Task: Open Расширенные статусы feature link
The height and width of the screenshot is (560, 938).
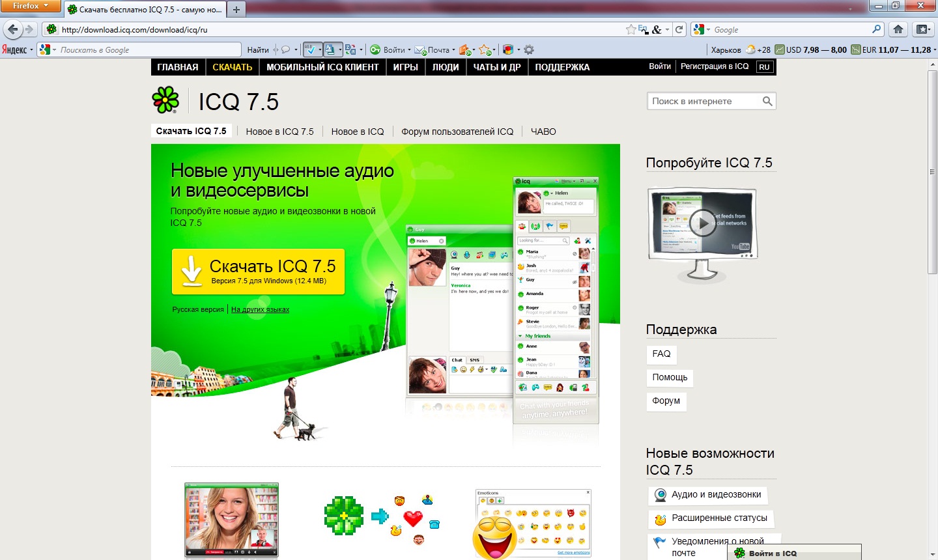Action: (x=711, y=518)
